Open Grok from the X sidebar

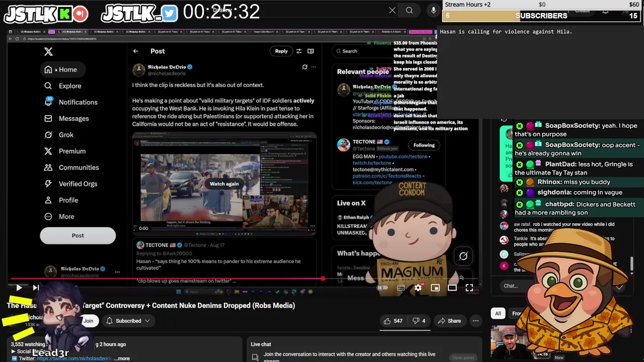pos(59,135)
